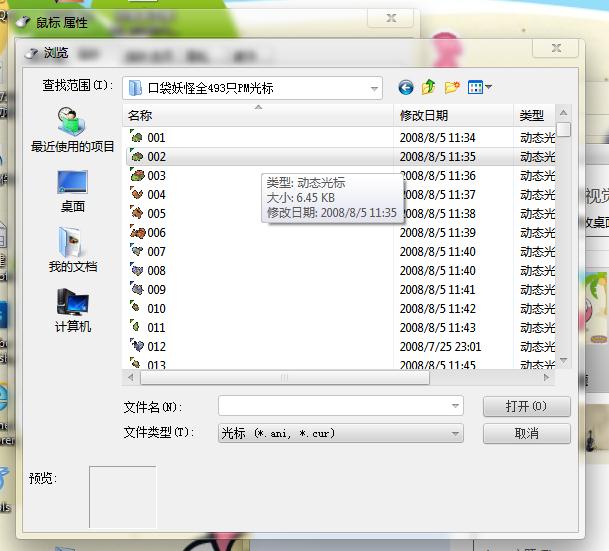Open the 文件类型 光标 (*.ani, *.cur) dropdown
Screen dimensions: 609x551
pos(341,433)
